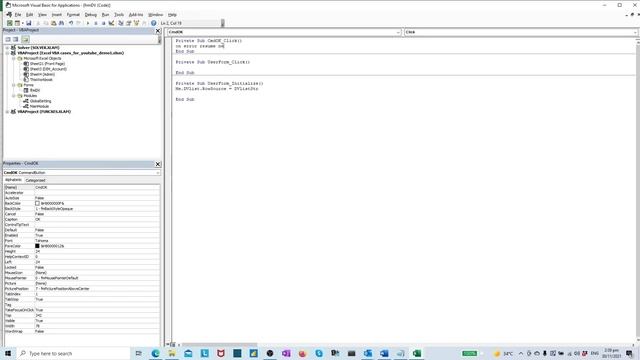
Task: Click the View Microsoft Excel toolbar icon
Action: pos(9,23)
